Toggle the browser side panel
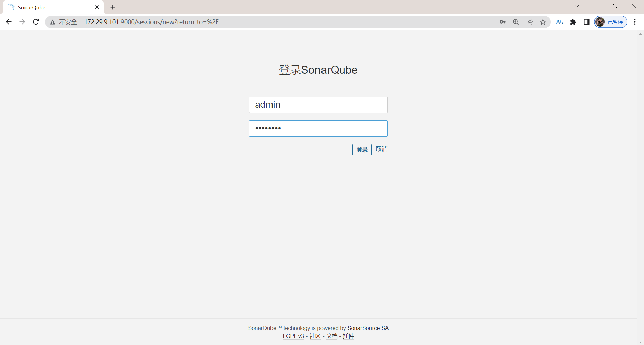644x345 pixels. coord(586,22)
